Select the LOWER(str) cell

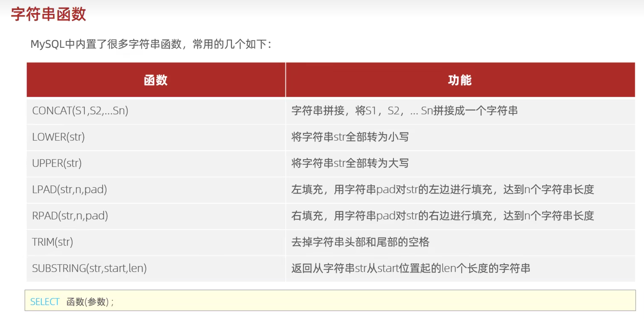(156, 137)
